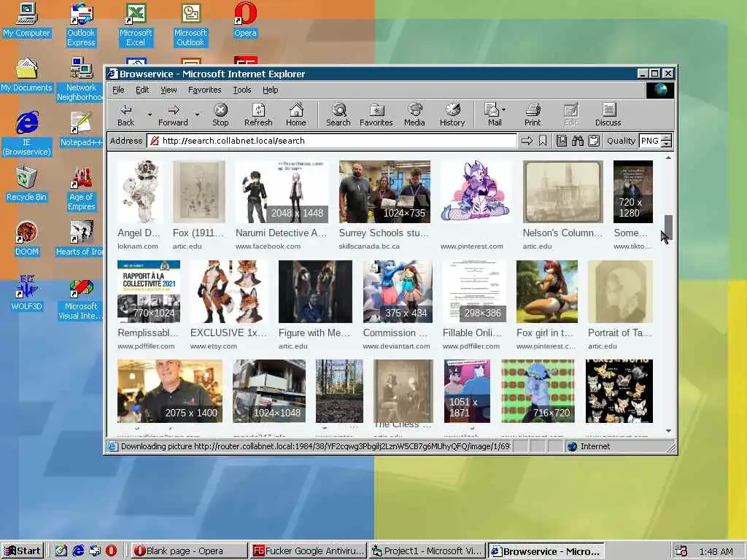The width and height of the screenshot is (747, 560).
Task: Launch Opera from quick launch bar
Action: [111, 551]
